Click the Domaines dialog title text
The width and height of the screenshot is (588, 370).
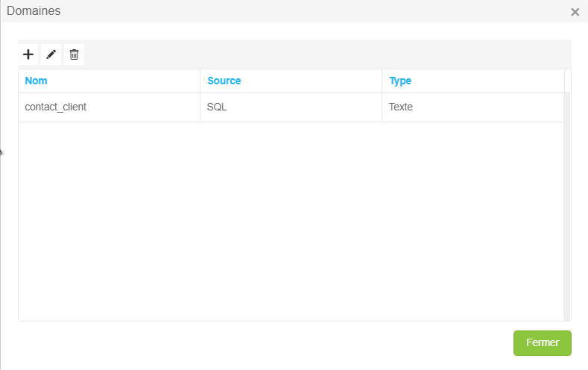34,11
